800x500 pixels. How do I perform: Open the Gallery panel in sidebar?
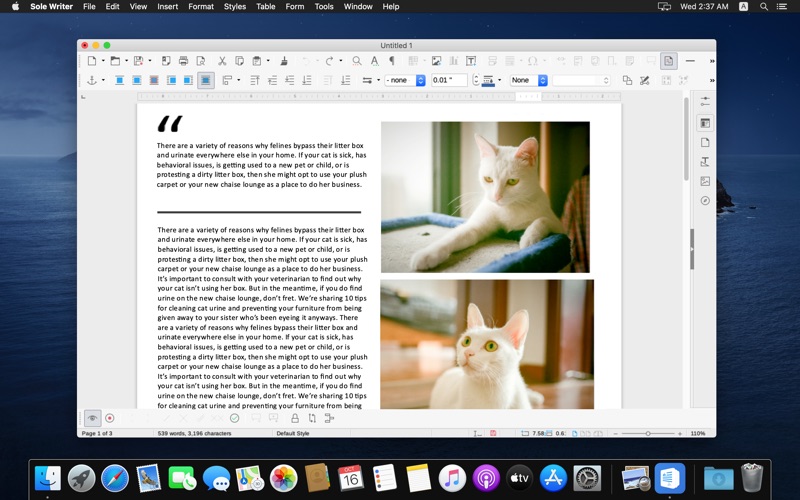coord(705,181)
